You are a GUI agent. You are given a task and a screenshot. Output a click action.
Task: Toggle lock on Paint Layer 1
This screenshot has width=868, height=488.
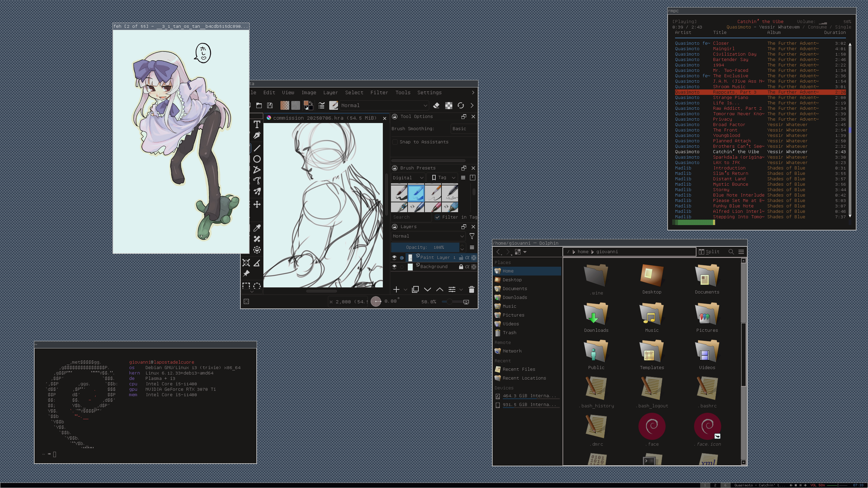[x=461, y=258]
